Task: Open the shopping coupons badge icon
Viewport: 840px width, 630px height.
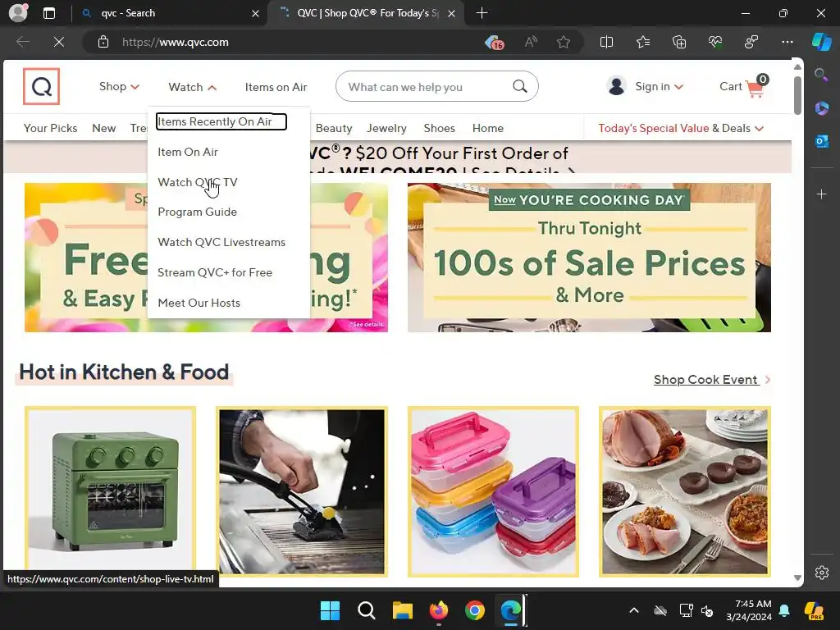Action: (494, 42)
